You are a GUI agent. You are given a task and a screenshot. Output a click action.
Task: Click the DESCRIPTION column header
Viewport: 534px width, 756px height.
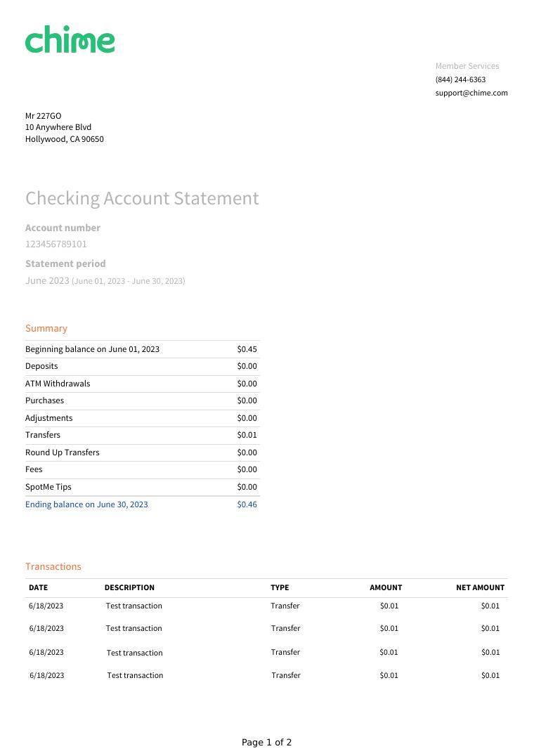point(129,587)
